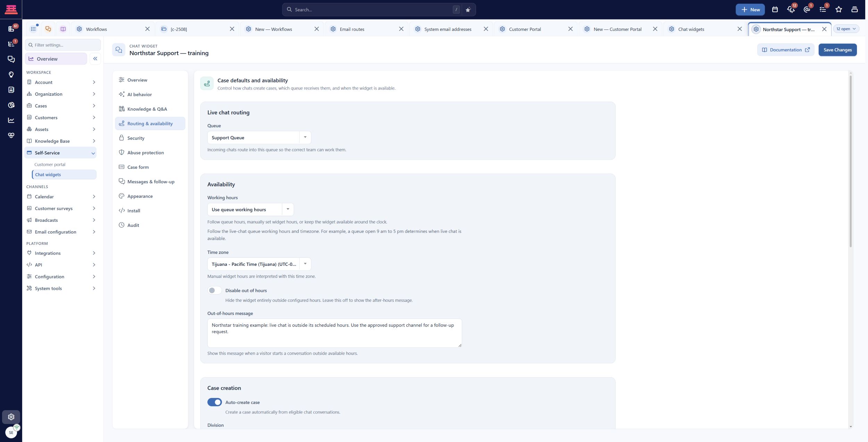Open the Queue dropdown showing Support Queue
Image resolution: width=868 pixels, height=442 pixels.
click(x=259, y=137)
